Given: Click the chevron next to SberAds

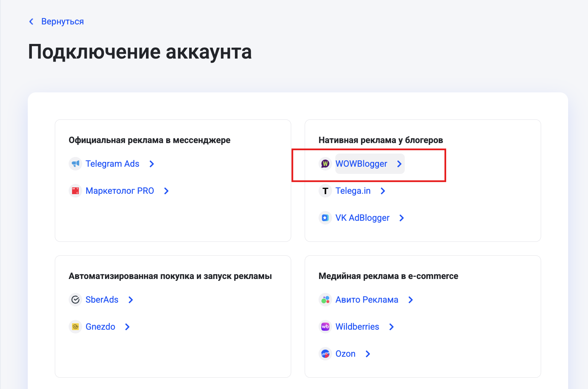Looking at the screenshot, I should tap(131, 300).
